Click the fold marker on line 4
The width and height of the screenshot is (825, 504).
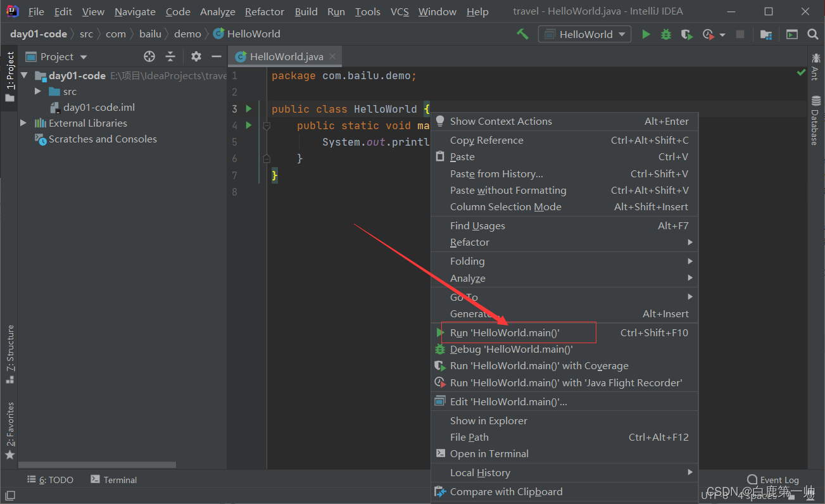267,125
